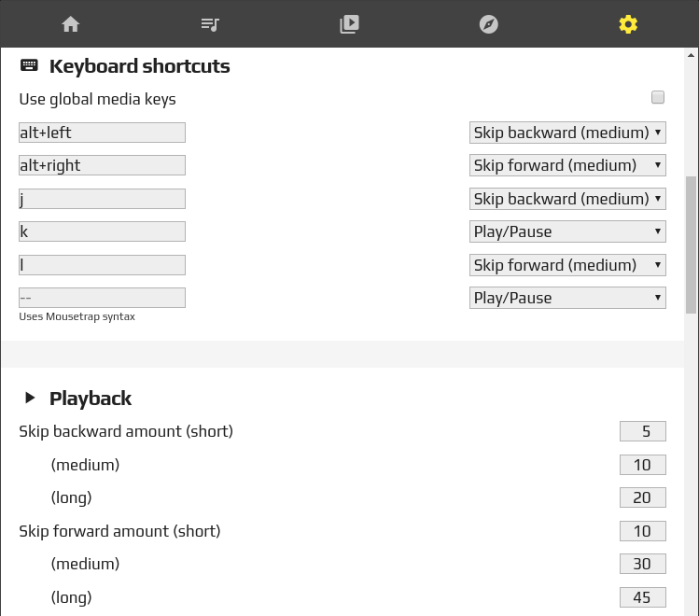This screenshot has height=616, width=699.
Task: Open action dropdown for alt+left shortcut
Action: click(567, 133)
